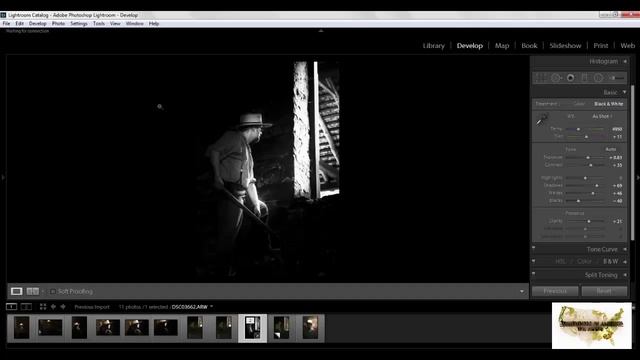
Task: Pick the White Balance eyedropper tool
Action: click(x=542, y=120)
